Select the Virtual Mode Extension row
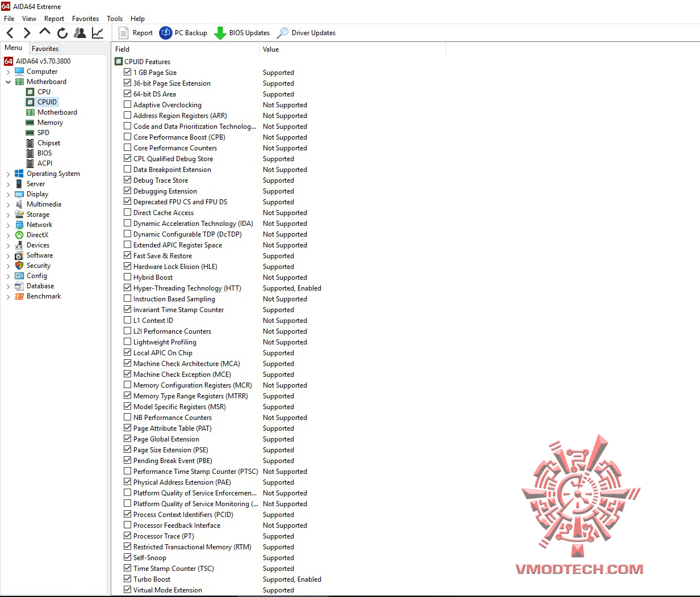Image resolution: width=700 pixels, height=597 pixels. click(x=167, y=590)
